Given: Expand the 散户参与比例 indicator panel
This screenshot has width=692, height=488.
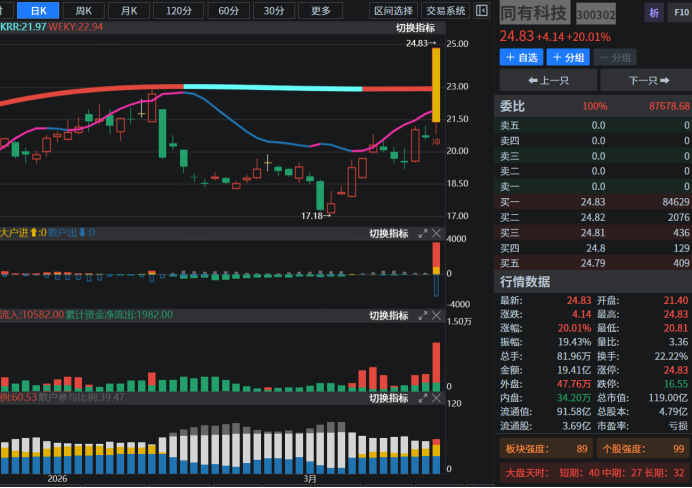Looking at the screenshot, I should pos(422,398).
